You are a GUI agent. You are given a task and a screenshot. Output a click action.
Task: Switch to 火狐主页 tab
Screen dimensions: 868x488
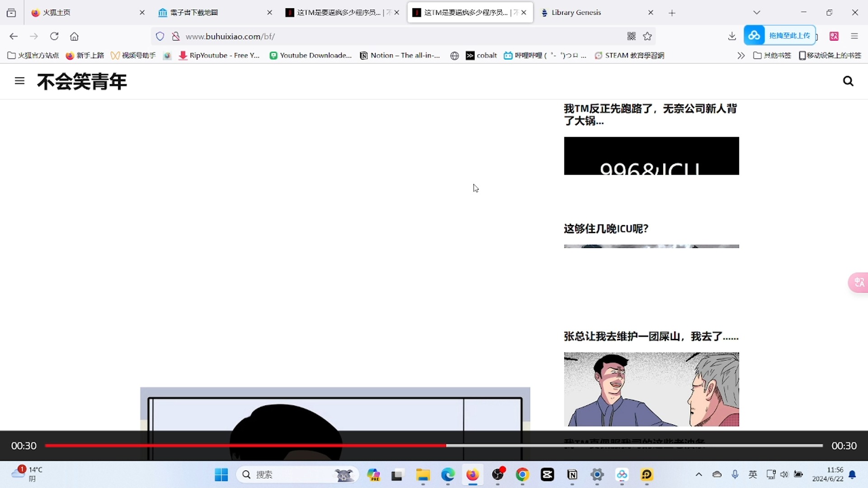click(x=86, y=13)
